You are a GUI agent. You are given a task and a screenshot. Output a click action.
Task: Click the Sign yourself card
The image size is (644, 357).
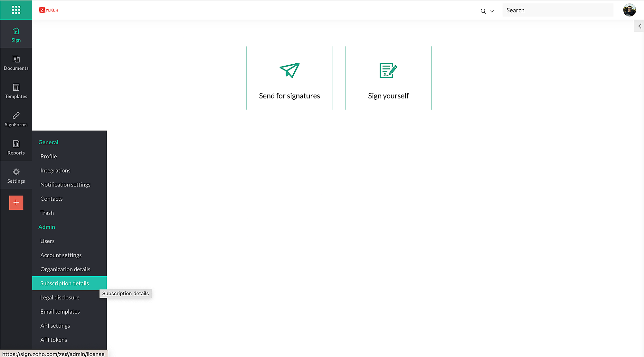click(x=388, y=78)
